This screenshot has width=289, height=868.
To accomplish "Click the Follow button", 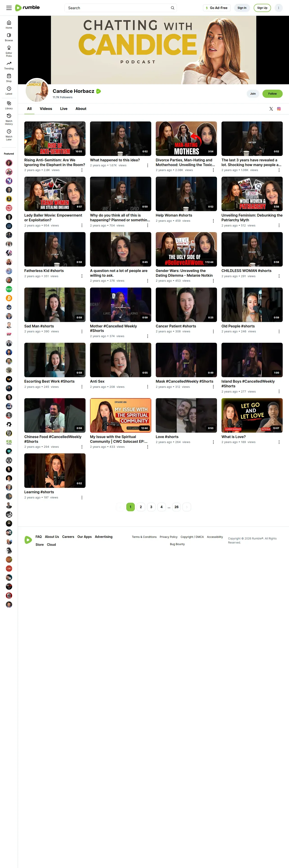I will tap(272, 94).
